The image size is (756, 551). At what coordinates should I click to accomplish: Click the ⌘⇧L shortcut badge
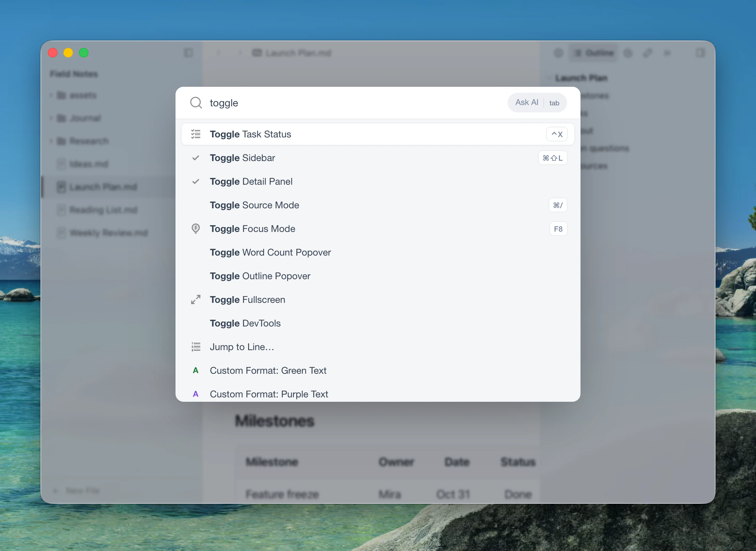pyautogui.click(x=552, y=158)
